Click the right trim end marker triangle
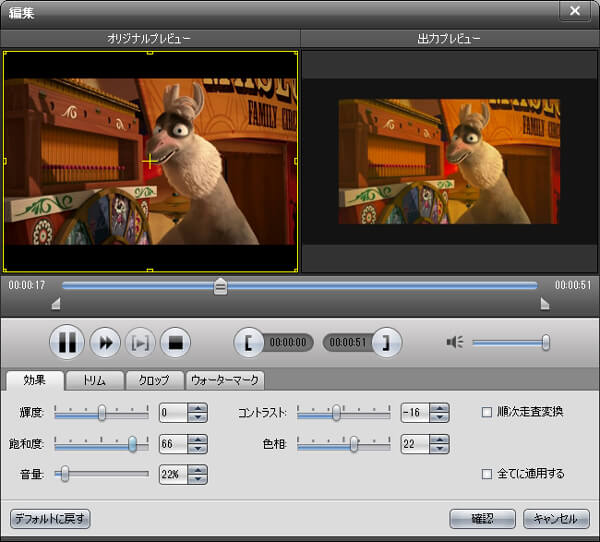This screenshot has height=542, width=600. tap(545, 304)
